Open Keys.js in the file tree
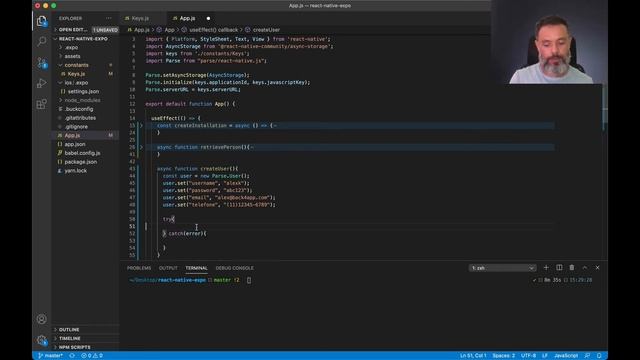Screen dimensions: 640x360 (76, 74)
